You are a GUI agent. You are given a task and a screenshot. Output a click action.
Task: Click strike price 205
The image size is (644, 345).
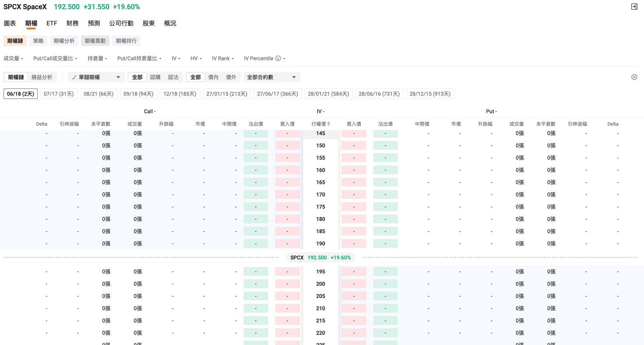[x=321, y=296]
